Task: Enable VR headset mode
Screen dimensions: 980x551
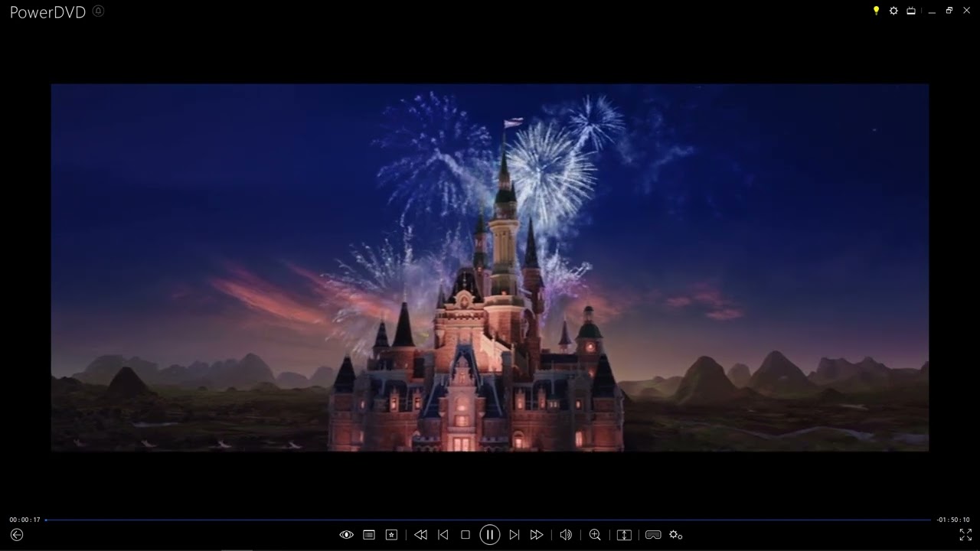Action: (x=653, y=535)
